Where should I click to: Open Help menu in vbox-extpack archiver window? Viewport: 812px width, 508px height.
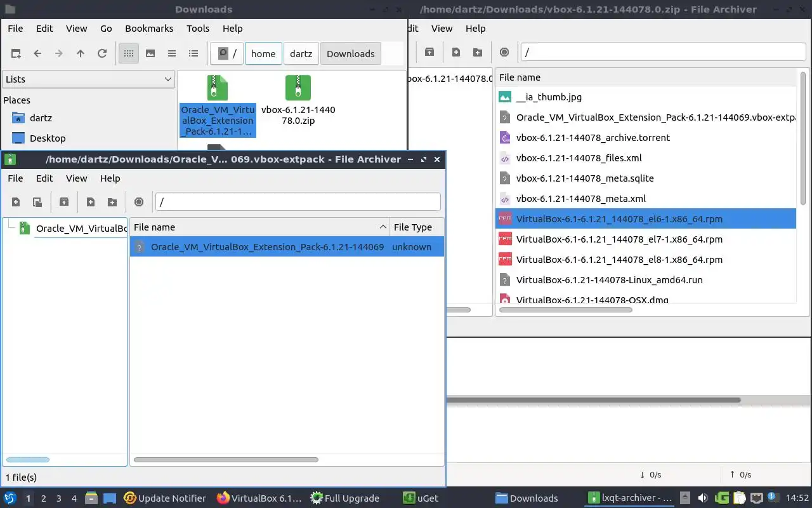click(x=110, y=178)
